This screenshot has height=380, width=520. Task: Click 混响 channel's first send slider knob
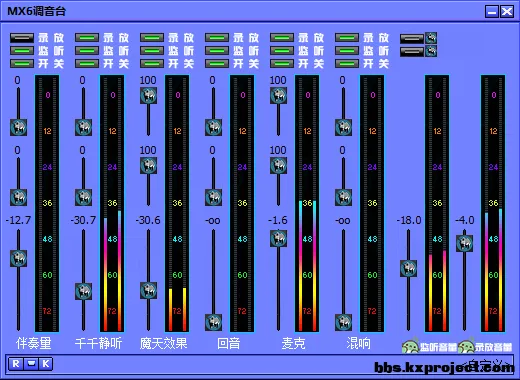pos(343,127)
